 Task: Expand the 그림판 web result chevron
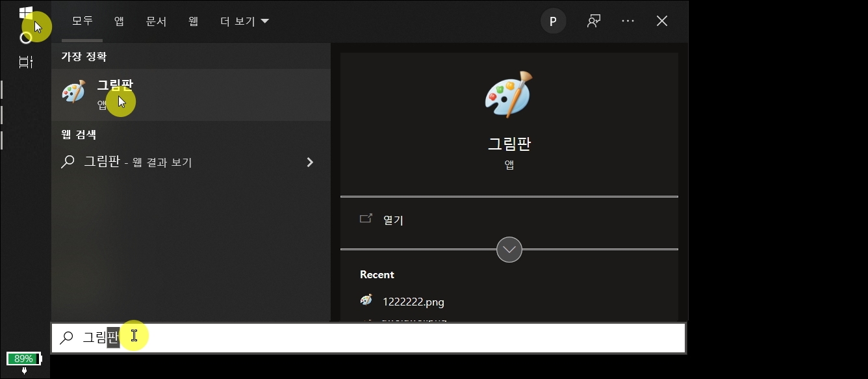[310, 162]
